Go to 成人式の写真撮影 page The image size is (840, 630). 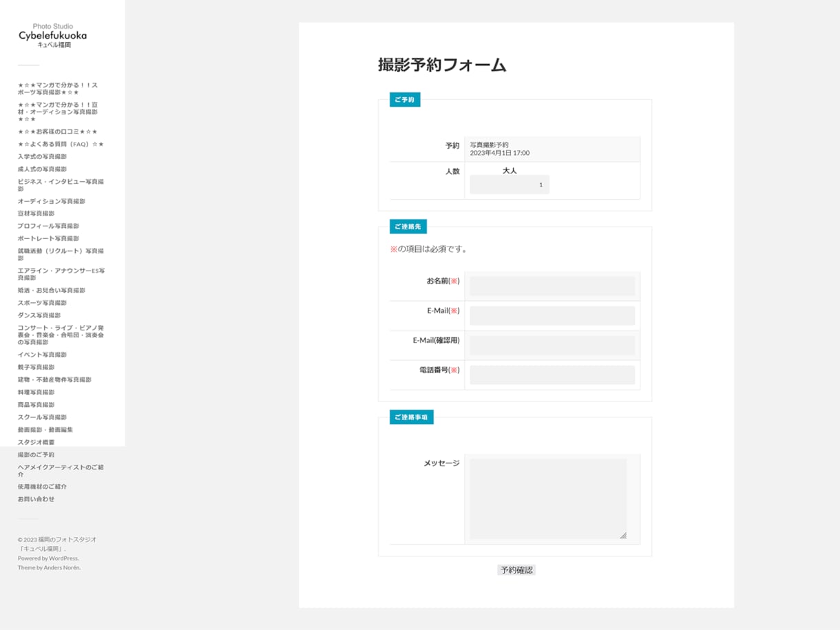click(x=42, y=169)
